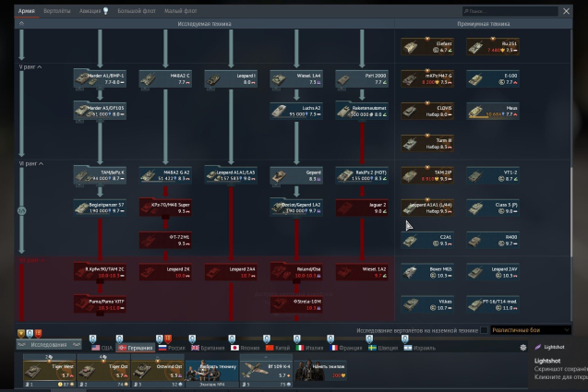Open the Большой флот tab
Image resolution: width=588 pixels, height=392 pixels.
click(x=134, y=11)
